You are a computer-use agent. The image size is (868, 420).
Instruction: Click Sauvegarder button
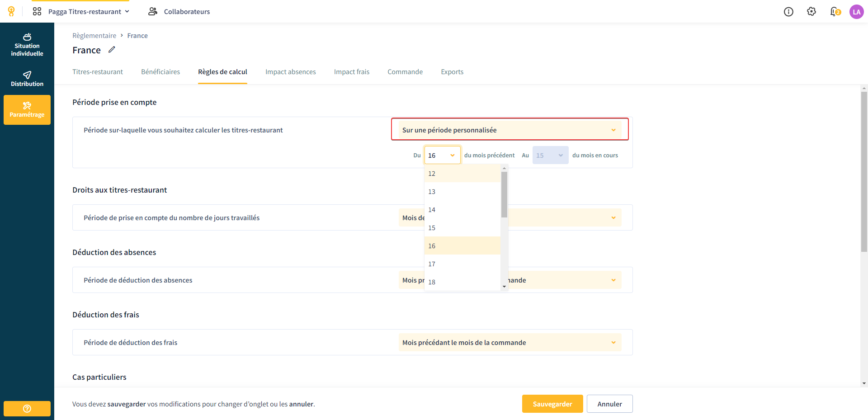(552, 404)
